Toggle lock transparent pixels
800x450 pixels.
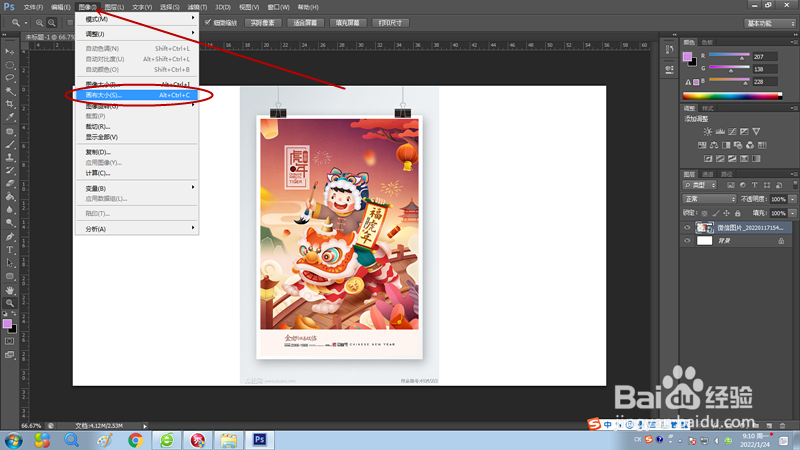click(705, 213)
